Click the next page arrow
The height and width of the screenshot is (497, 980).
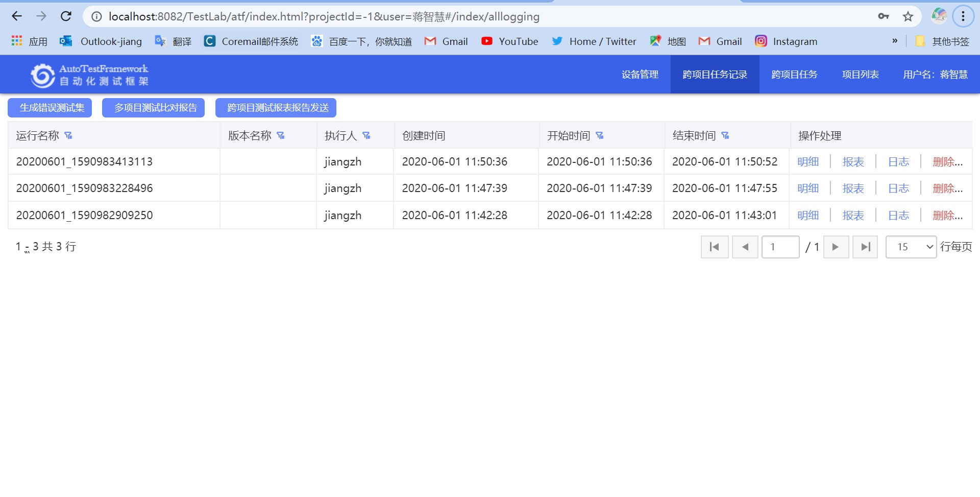pos(836,247)
